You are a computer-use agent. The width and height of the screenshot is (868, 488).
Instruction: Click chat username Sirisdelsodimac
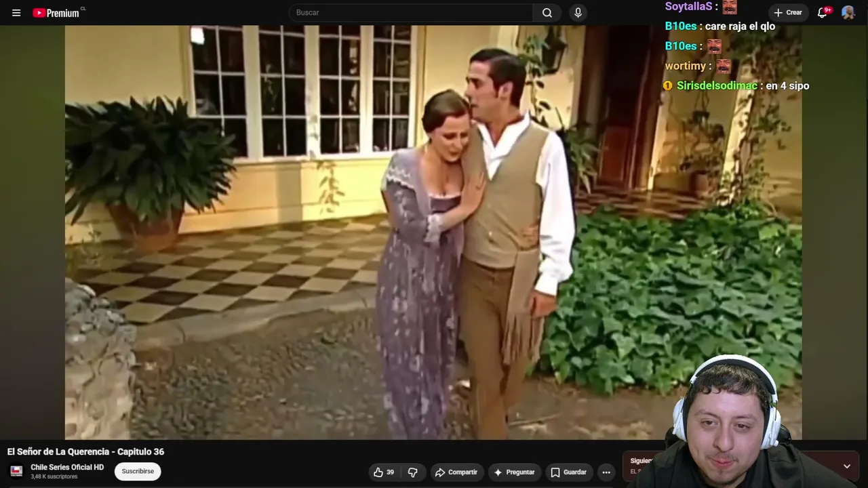(717, 86)
